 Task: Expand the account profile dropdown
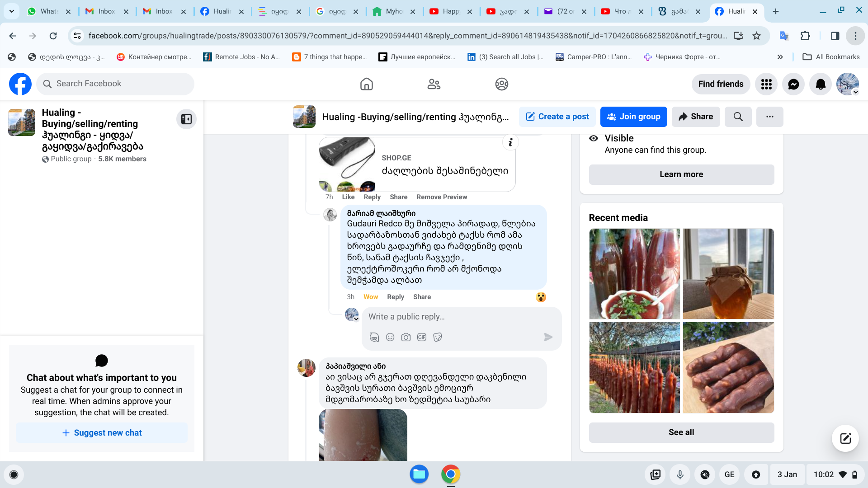pyautogui.click(x=855, y=92)
